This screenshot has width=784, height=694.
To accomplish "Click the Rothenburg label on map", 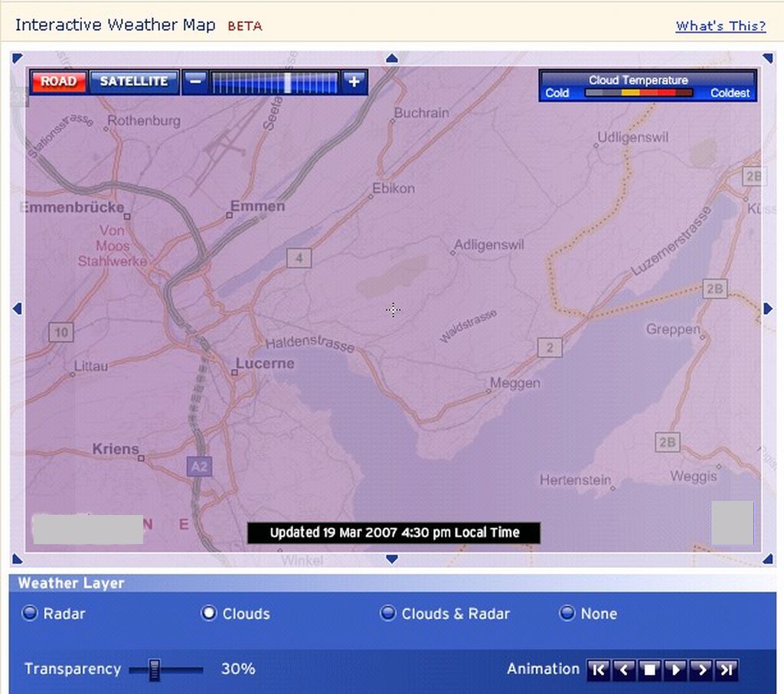I will coord(144,121).
